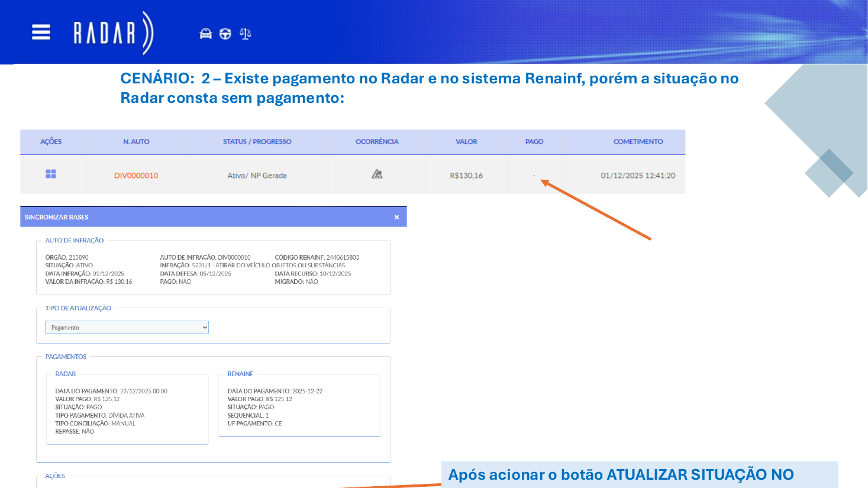Click the RADAR payments section label
This screenshot has width=868, height=488.
coord(66,374)
